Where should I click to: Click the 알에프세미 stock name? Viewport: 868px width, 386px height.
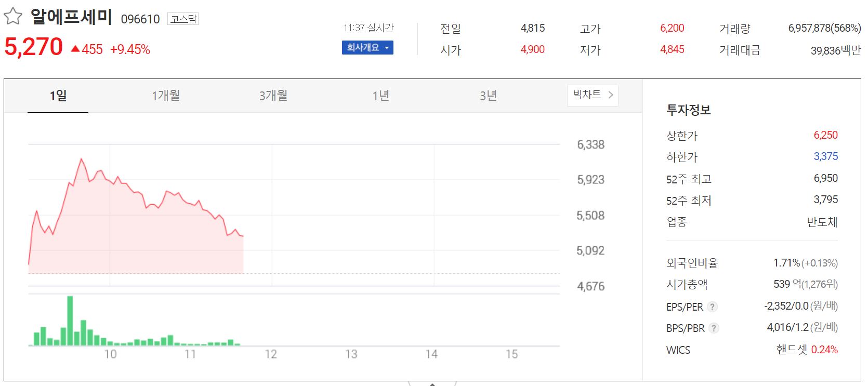tap(71, 17)
